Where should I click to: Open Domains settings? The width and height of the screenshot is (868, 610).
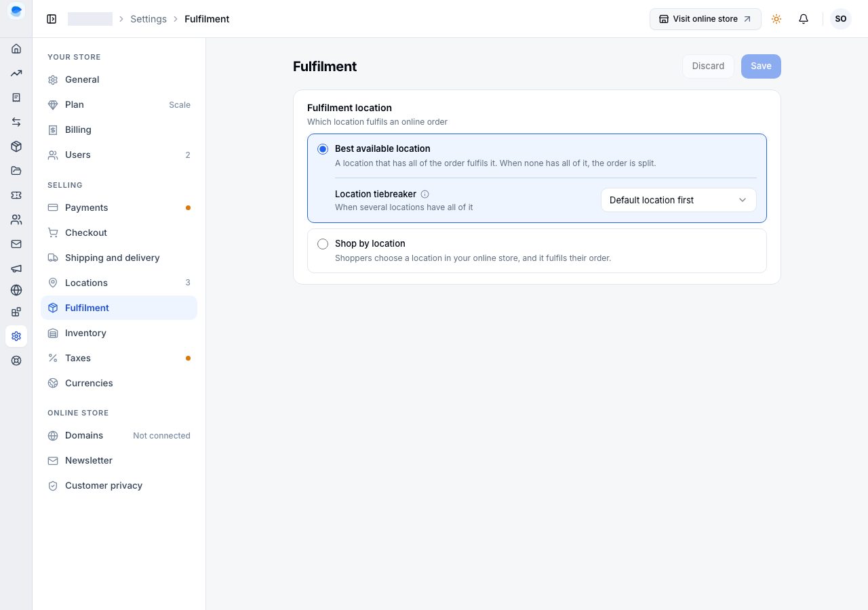pyautogui.click(x=119, y=435)
